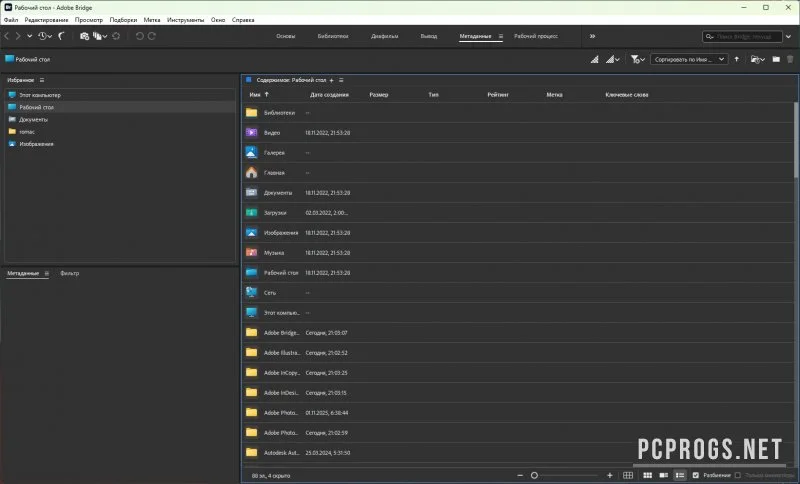Sort by the Имя column header
This screenshot has width=800, height=484.
click(x=255, y=95)
